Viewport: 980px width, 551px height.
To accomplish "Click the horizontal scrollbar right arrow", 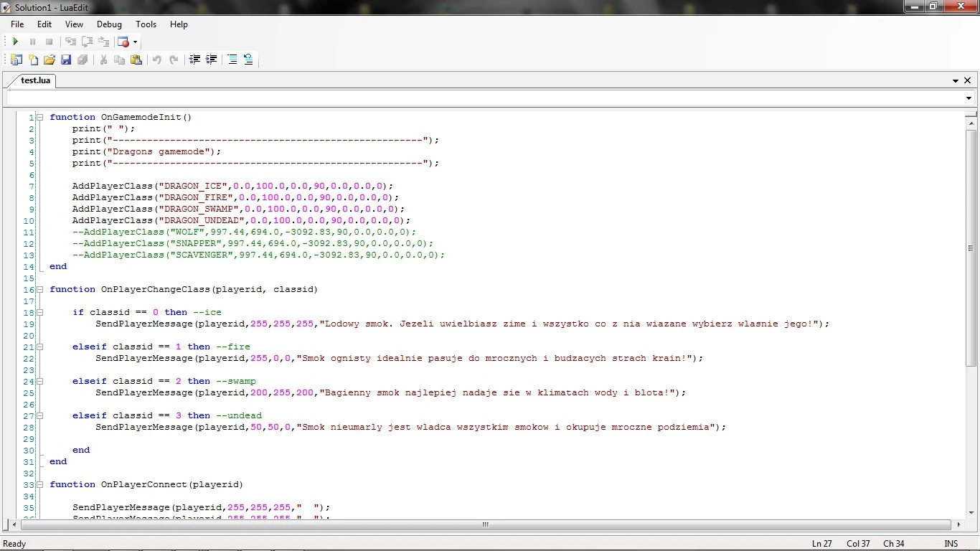I will click(960, 524).
